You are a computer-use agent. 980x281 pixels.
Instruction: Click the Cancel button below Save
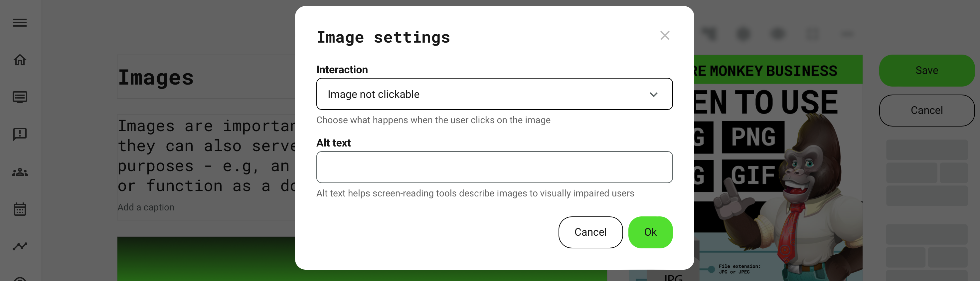pyautogui.click(x=926, y=111)
